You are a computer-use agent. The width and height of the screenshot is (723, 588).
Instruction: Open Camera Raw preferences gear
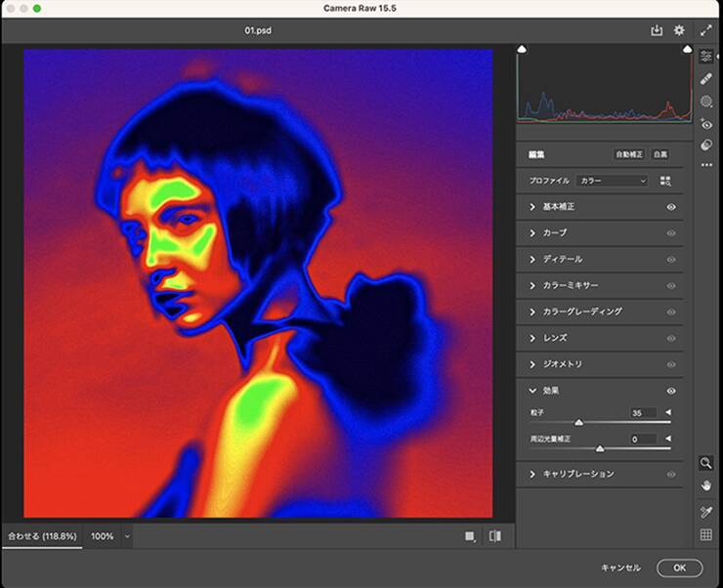679,30
